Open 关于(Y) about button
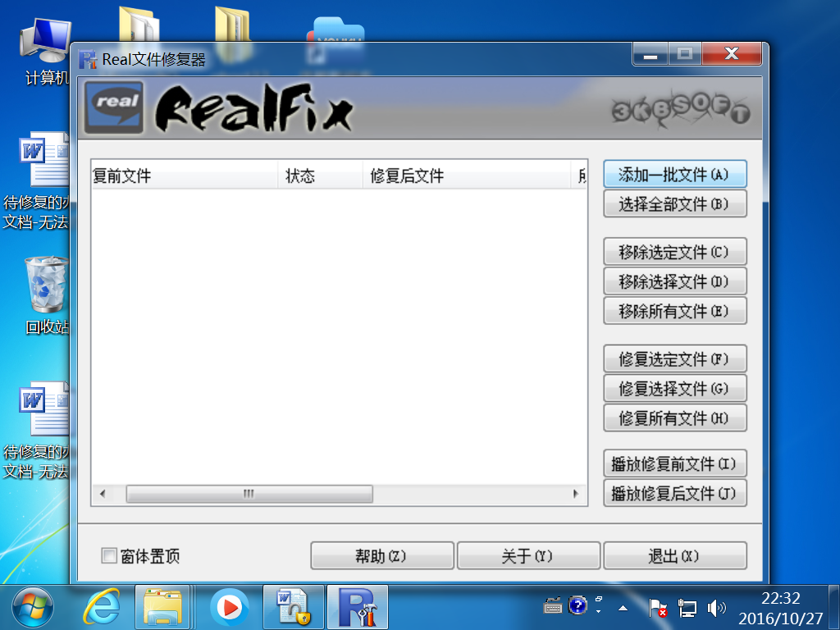This screenshot has height=630, width=840. (x=528, y=555)
